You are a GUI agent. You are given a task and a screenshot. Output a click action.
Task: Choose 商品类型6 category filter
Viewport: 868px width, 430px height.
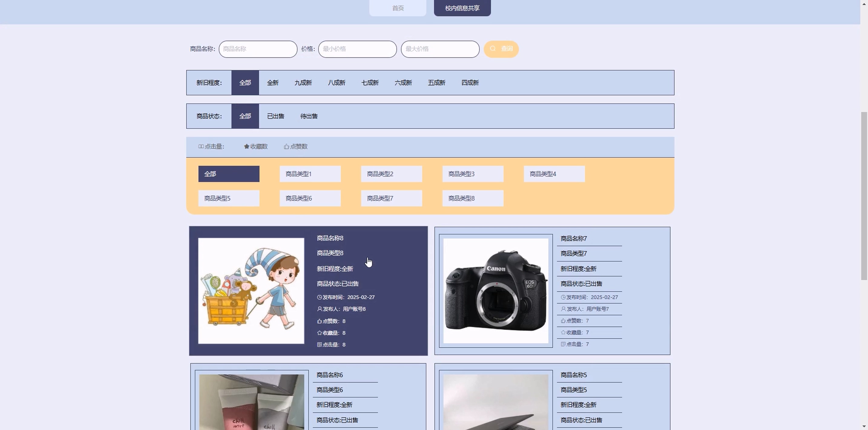pyautogui.click(x=310, y=198)
